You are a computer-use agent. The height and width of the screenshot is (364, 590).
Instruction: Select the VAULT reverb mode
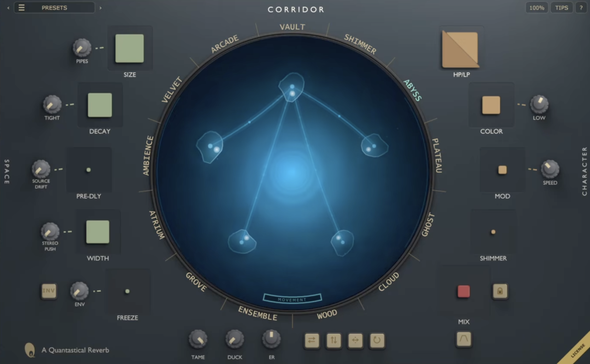[x=292, y=27]
